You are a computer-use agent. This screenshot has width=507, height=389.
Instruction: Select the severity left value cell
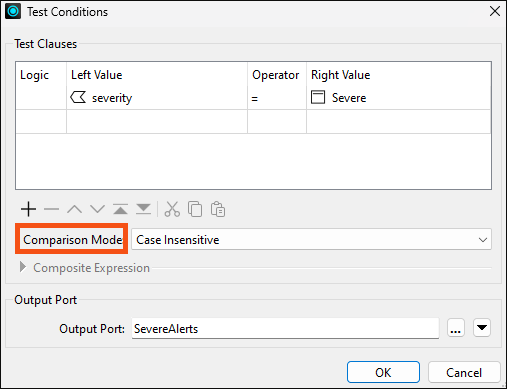pos(157,98)
